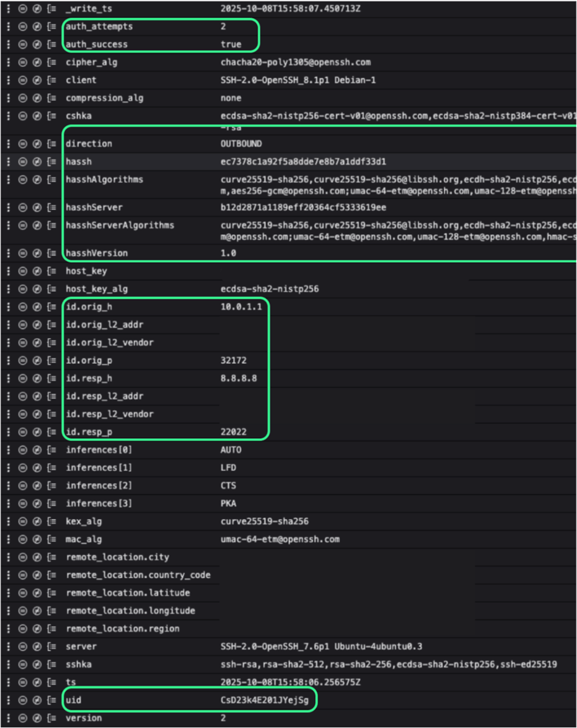Click the 8.8.8.8 responder IP value
577x728 pixels.
coord(239,378)
